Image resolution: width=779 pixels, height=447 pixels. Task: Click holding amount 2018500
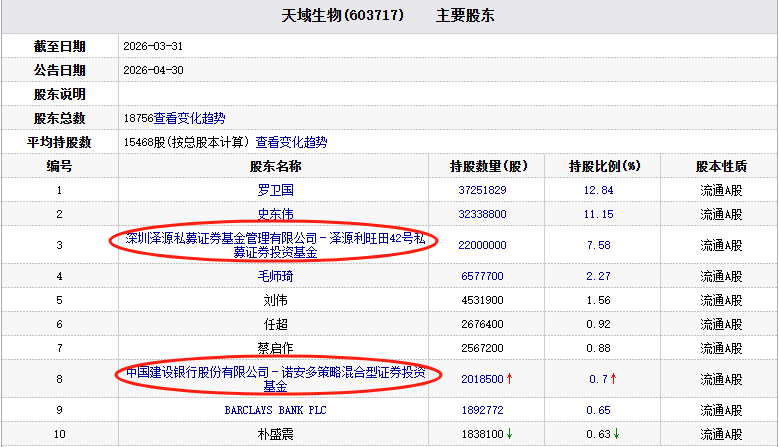(x=482, y=379)
